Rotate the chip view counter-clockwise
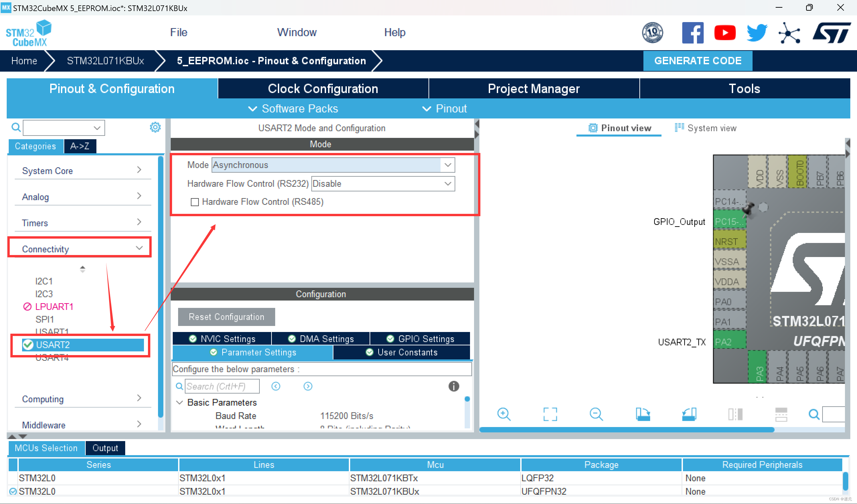Image resolution: width=857 pixels, height=504 pixels. 689,414
